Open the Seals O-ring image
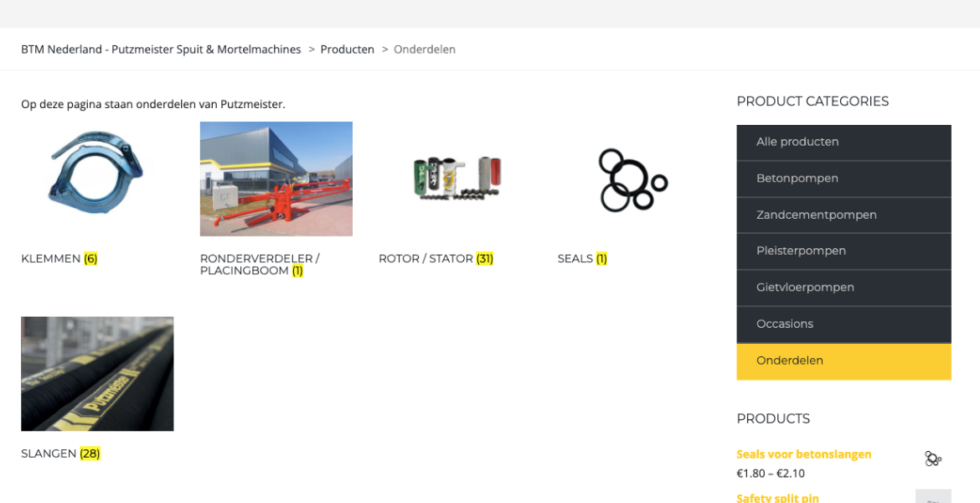The image size is (980, 503). pyautogui.click(x=634, y=179)
